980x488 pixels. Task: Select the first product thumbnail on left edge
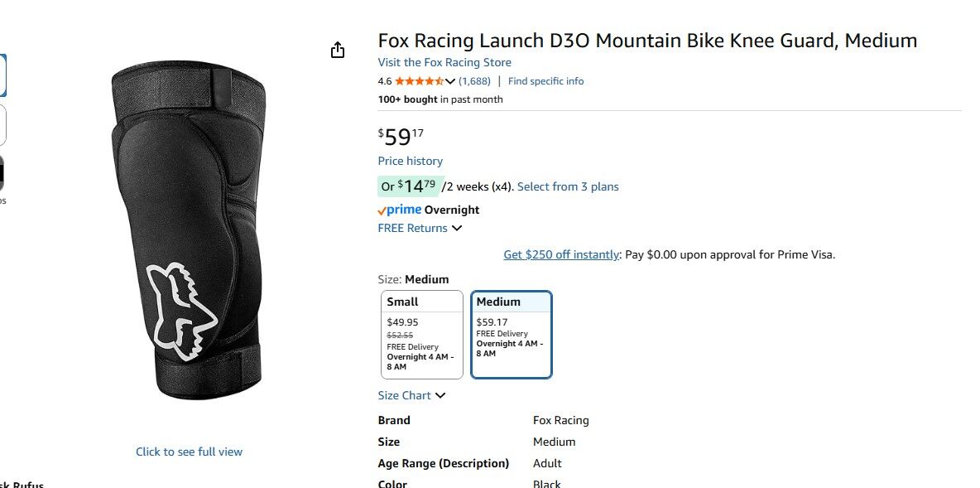tap(2, 75)
